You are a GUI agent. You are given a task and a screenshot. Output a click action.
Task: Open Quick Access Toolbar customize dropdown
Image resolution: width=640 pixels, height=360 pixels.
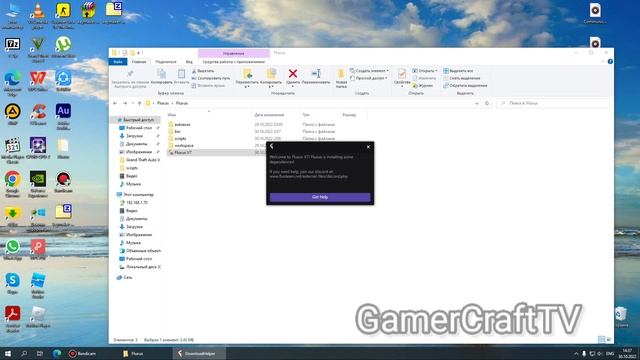point(139,53)
